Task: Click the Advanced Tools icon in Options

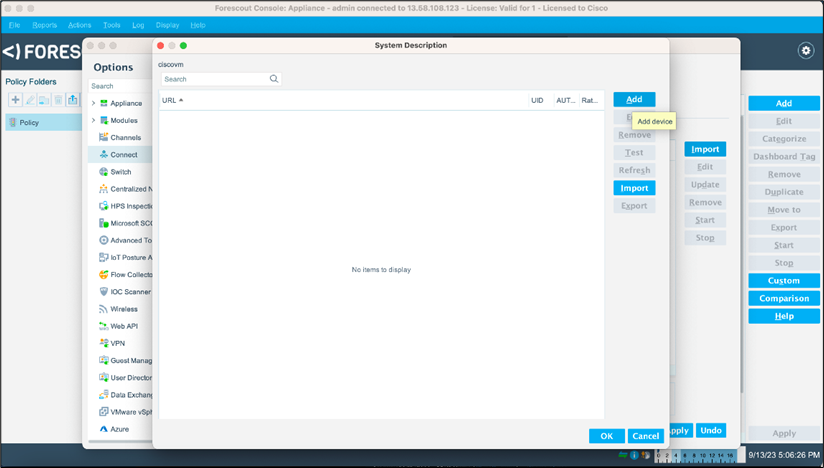Action: tap(104, 240)
